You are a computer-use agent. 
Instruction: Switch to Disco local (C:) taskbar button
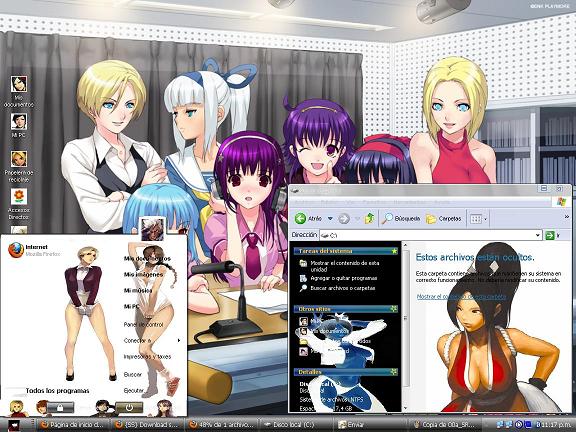tap(295, 424)
